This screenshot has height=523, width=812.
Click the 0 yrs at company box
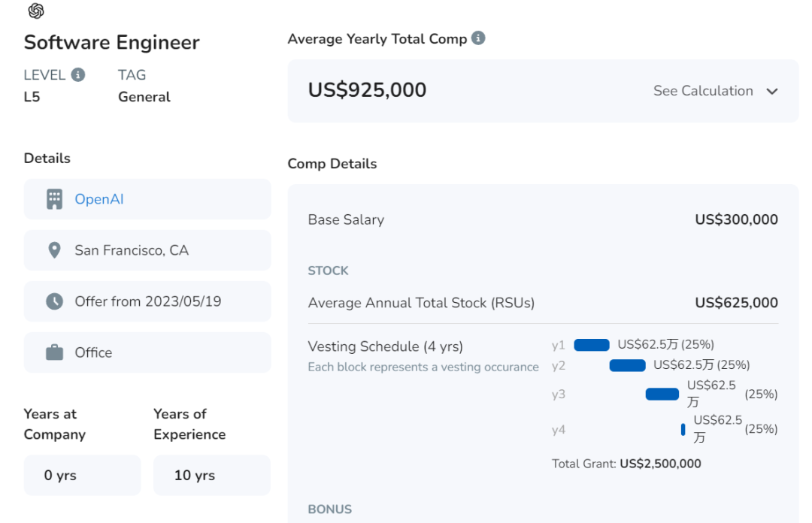(x=82, y=475)
